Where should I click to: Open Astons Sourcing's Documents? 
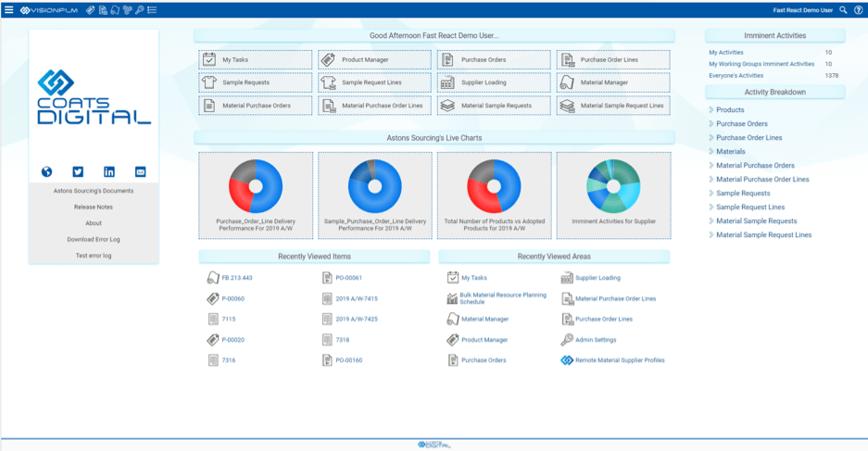pyautogui.click(x=94, y=191)
